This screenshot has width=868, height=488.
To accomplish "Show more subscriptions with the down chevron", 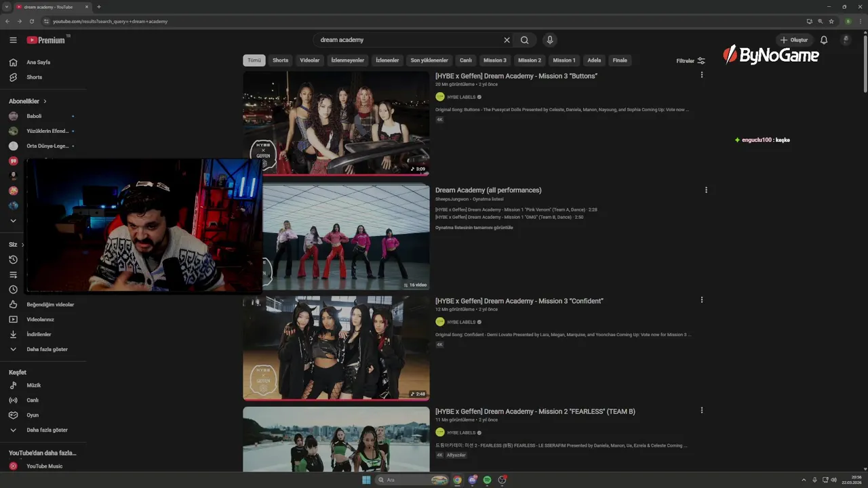I will pos(13,220).
